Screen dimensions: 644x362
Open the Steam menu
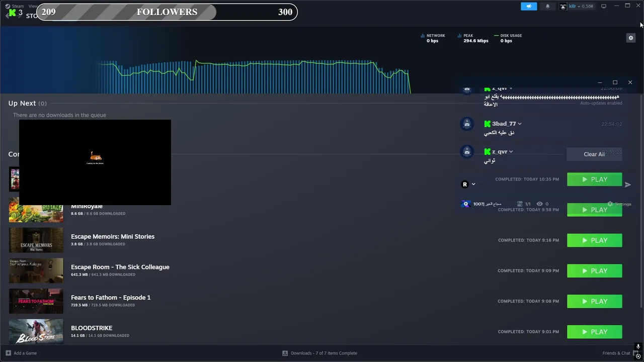[18, 6]
